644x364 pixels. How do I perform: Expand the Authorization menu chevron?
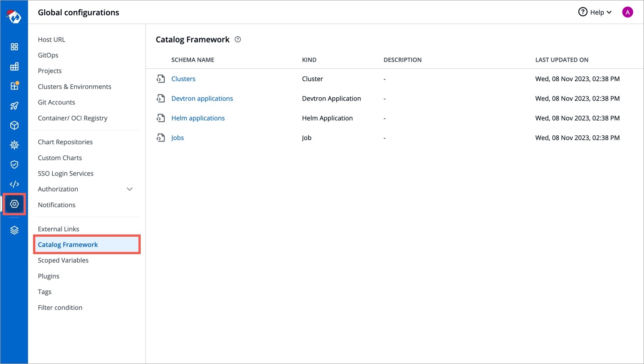[x=130, y=189]
